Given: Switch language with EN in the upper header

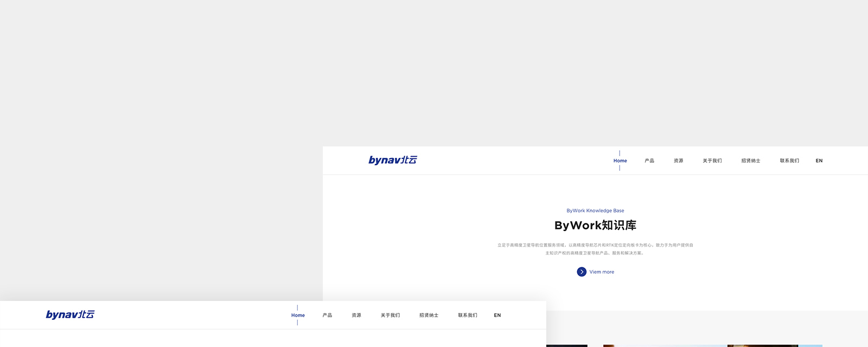Looking at the screenshot, I should (819, 160).
